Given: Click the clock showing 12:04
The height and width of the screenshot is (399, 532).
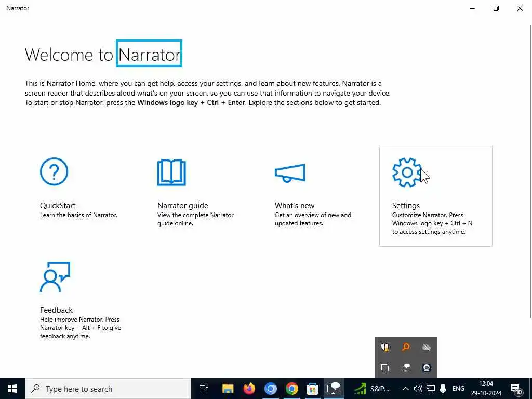Looking at the screenshot, I should pyautogui.click(x=486, y=389).
